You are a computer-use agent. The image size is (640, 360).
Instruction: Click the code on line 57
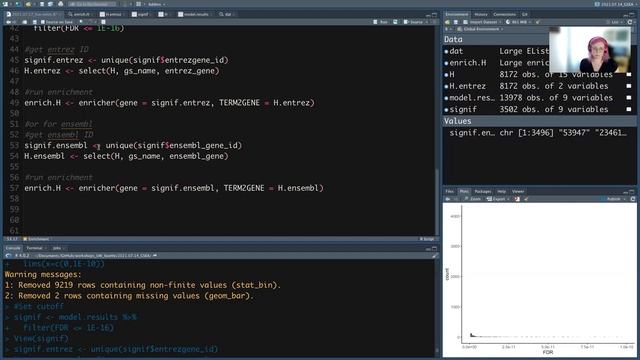pos(174,188)
